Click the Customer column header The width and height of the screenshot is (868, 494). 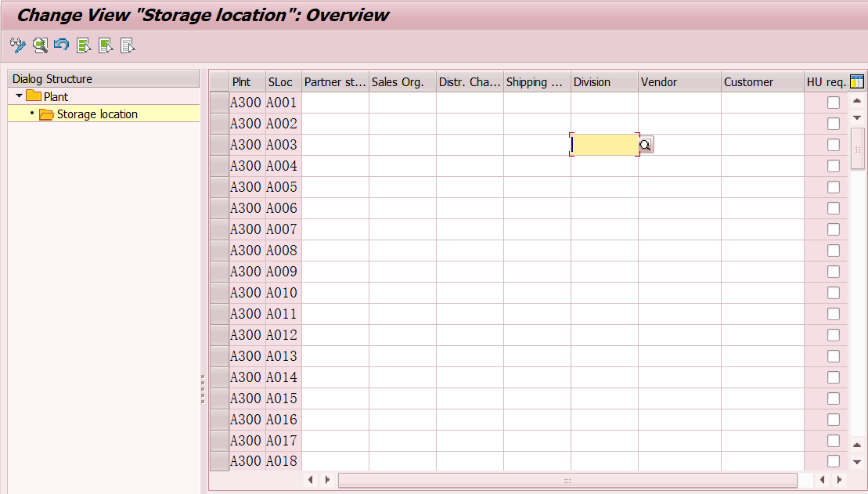(x=763, y=82)
